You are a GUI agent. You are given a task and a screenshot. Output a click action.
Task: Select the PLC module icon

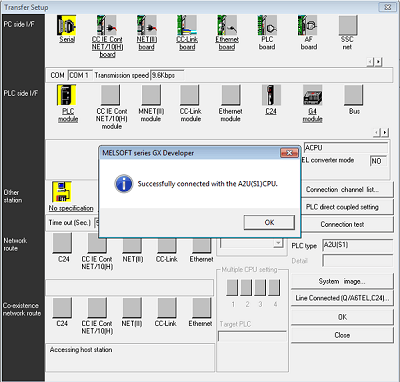(x=67, y=95)
